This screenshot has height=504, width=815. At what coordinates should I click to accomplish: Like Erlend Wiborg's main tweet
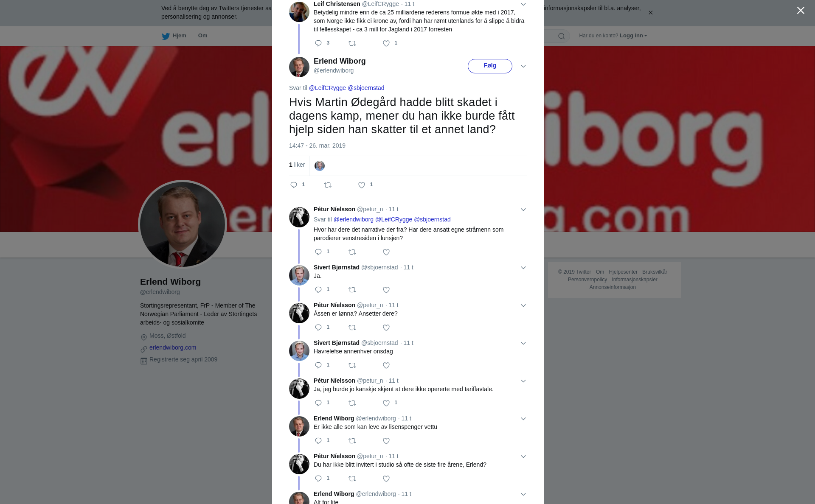(x=362, y=185)
